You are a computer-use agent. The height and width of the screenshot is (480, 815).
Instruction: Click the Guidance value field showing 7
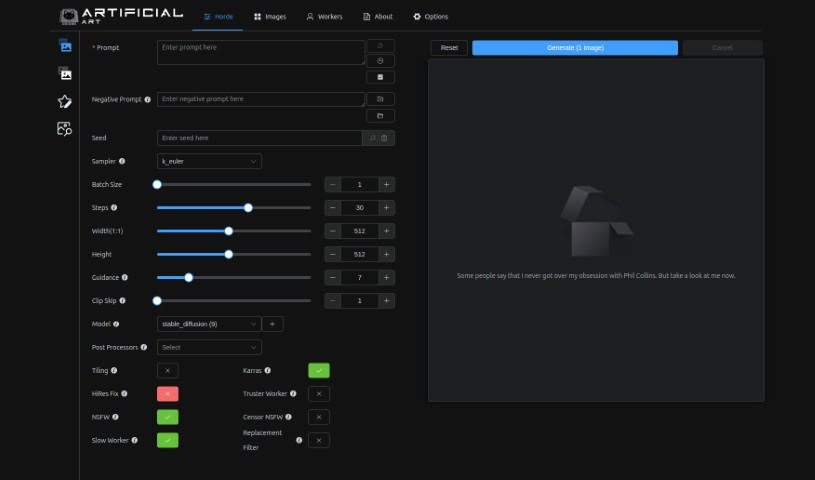[x=359, y=277]
